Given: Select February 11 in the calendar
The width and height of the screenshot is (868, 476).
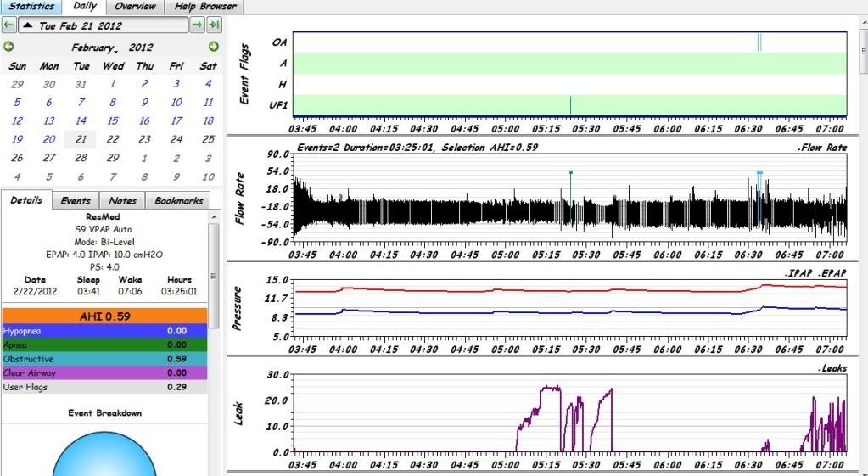Looking at the screenshot, I should pyautogui.click(x=208, y=103).
